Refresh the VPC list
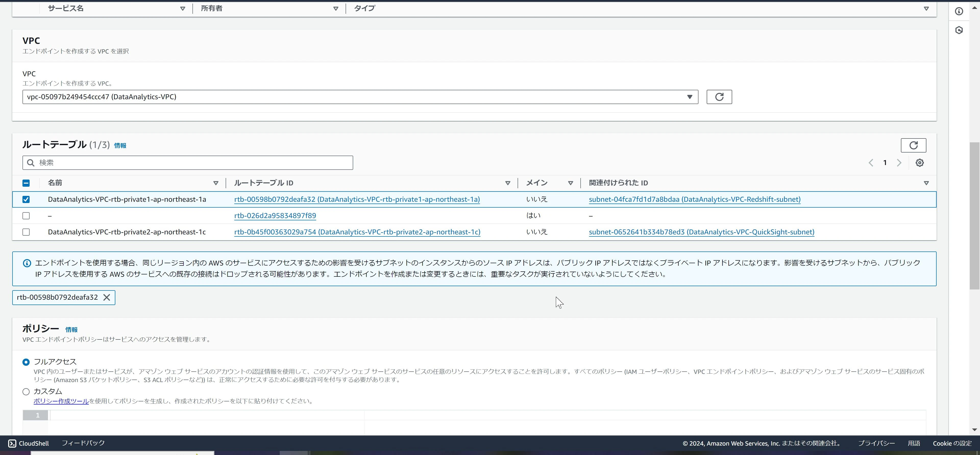Image resolution: width=980 pixels, height=455 pixels. click(x=719, y=97)
